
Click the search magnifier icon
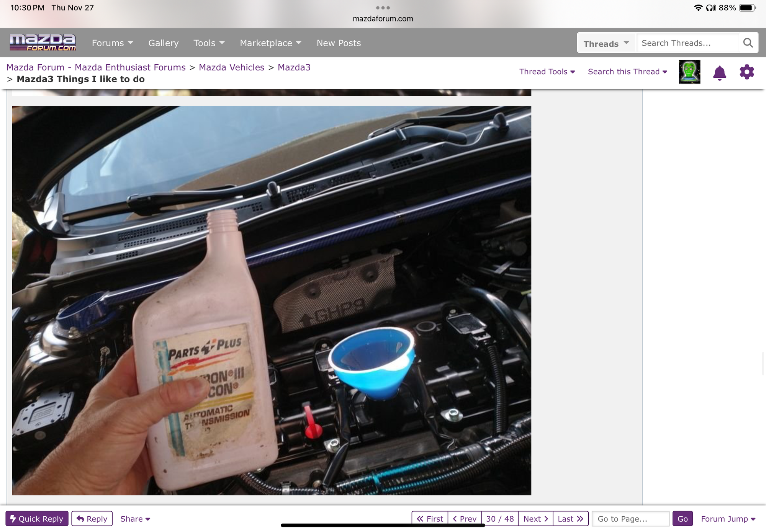(748, 43)
